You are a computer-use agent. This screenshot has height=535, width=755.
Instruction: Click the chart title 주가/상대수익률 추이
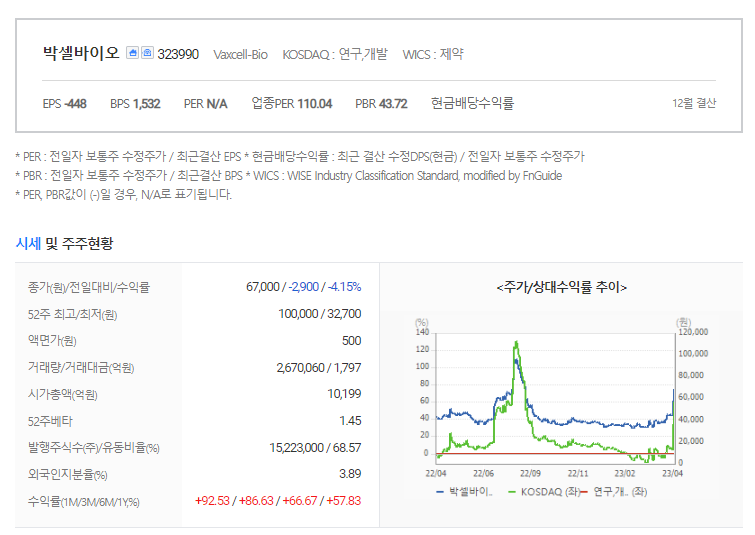tap(561, 287)
